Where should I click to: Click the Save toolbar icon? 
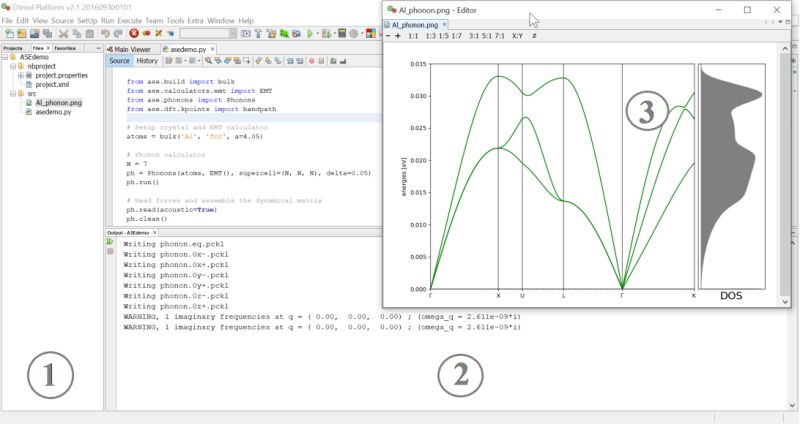pos(34,34)
